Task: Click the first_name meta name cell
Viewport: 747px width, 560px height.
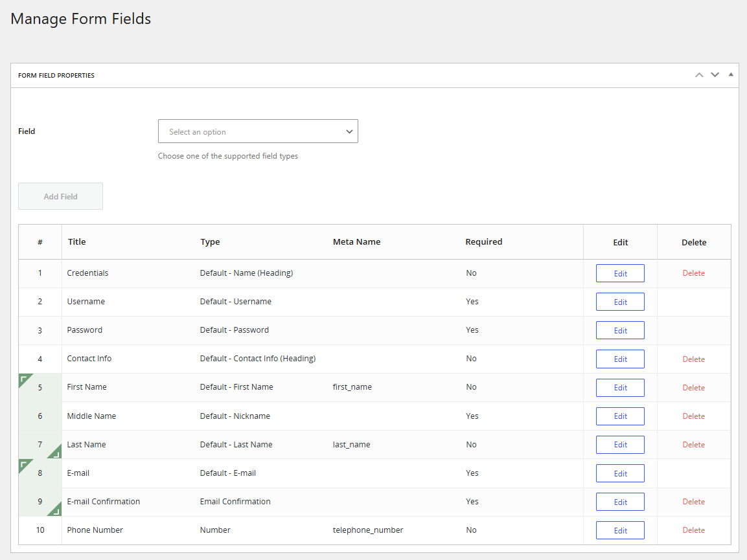Action: point(352,387)
